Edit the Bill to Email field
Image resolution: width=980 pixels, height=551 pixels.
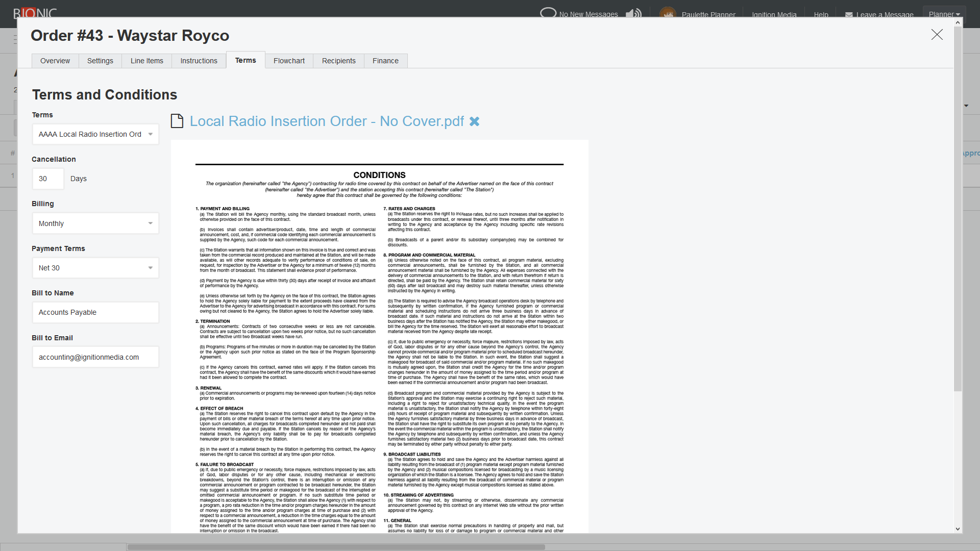(x=95, y=357)
